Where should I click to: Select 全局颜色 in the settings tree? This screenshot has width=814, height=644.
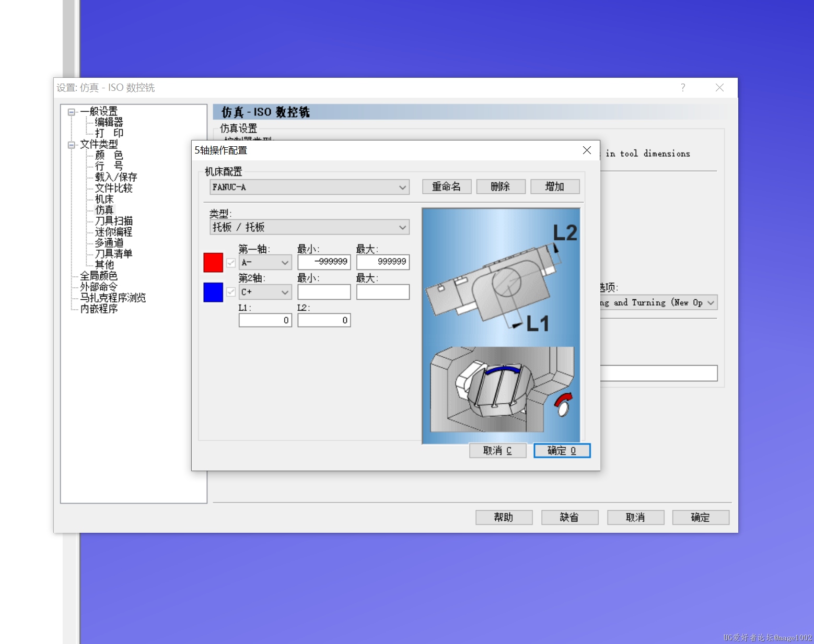pyautogui.click(x=99, y=276)
